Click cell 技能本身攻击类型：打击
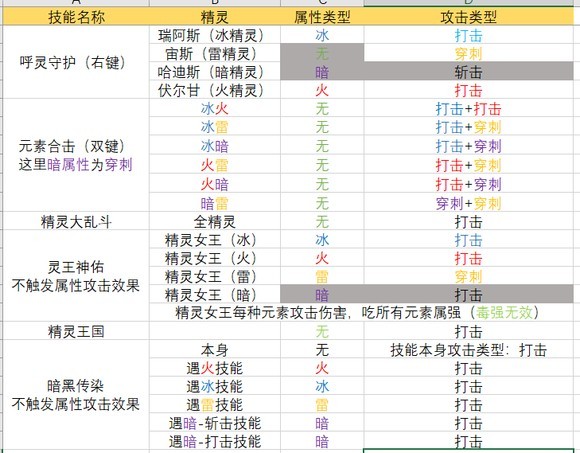 click(x=468, y=349)
